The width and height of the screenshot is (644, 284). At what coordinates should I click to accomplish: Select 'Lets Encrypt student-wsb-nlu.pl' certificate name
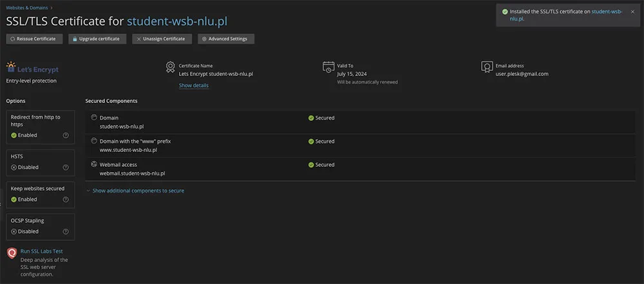click(x=216, y=74)
